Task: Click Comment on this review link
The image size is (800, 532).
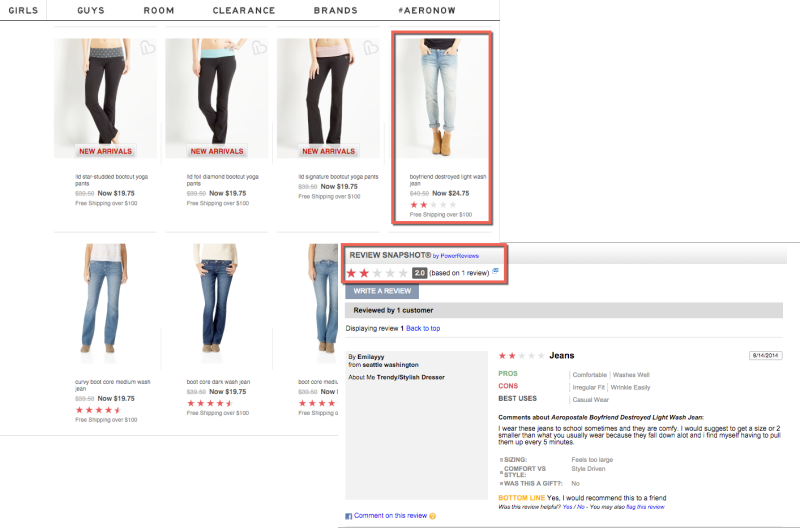Action: [390, 516]
